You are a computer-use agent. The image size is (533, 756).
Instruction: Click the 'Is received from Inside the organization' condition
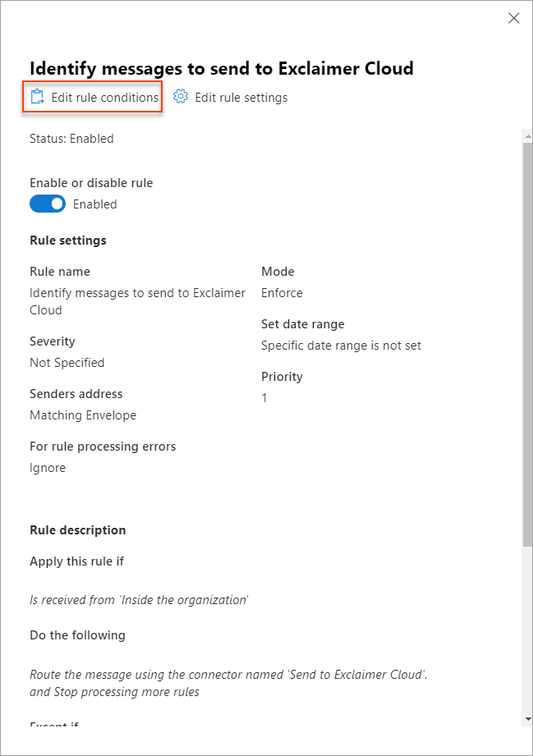tap(139, 600)
